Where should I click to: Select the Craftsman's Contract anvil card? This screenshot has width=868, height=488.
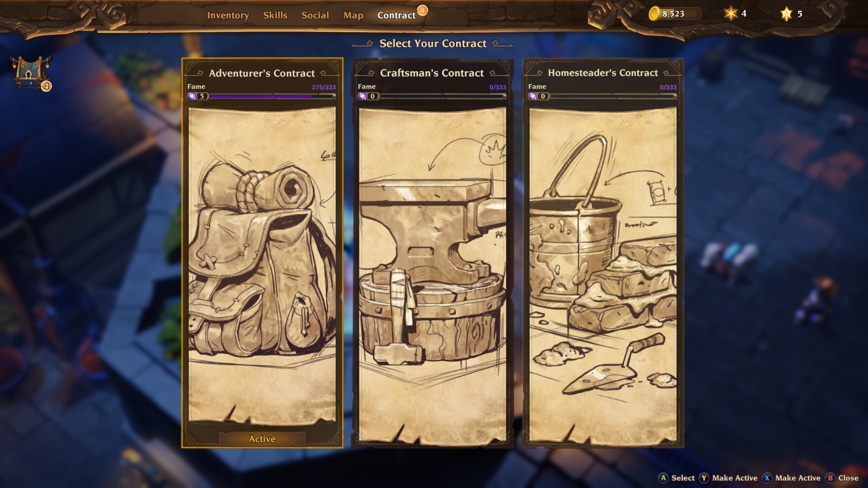433,253
